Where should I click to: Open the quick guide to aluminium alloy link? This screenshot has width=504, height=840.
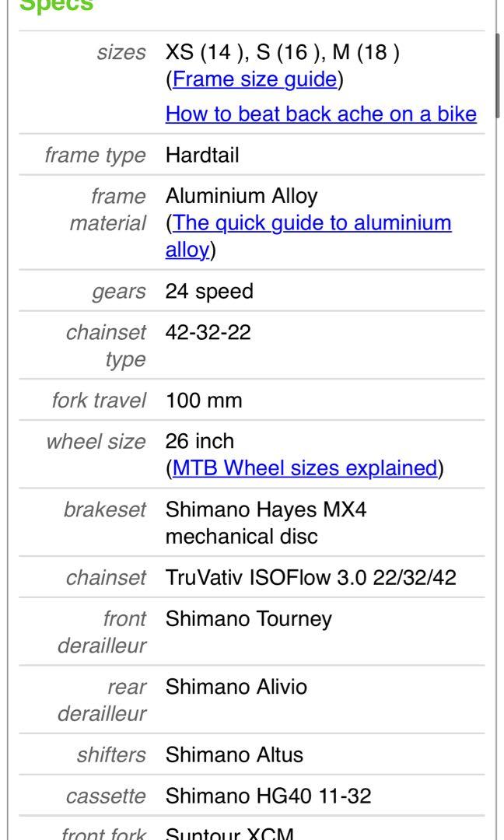(x=309, y=236)
